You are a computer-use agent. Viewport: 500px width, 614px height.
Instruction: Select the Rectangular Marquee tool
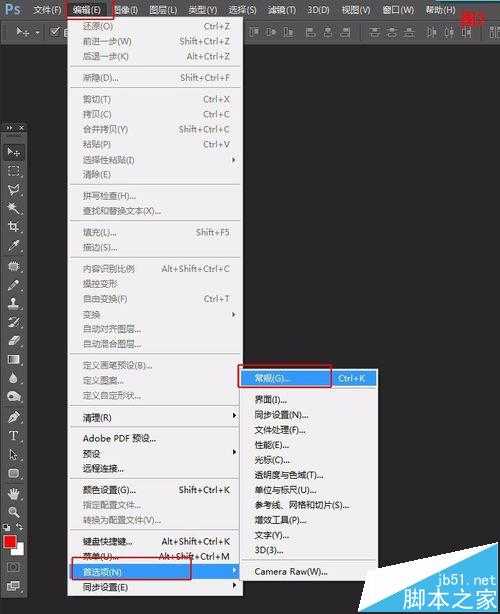[14, 171]
